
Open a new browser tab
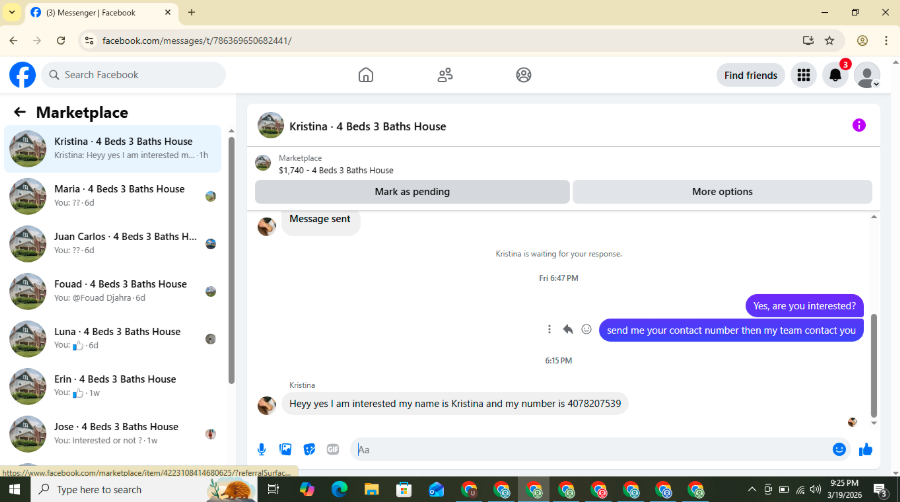(192, 12)
